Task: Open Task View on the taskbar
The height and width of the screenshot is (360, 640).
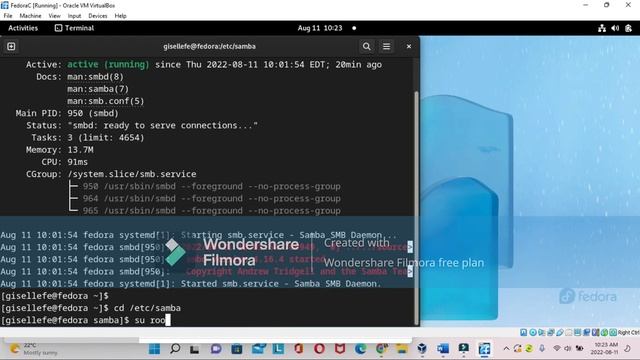Action: coord(195,349)
